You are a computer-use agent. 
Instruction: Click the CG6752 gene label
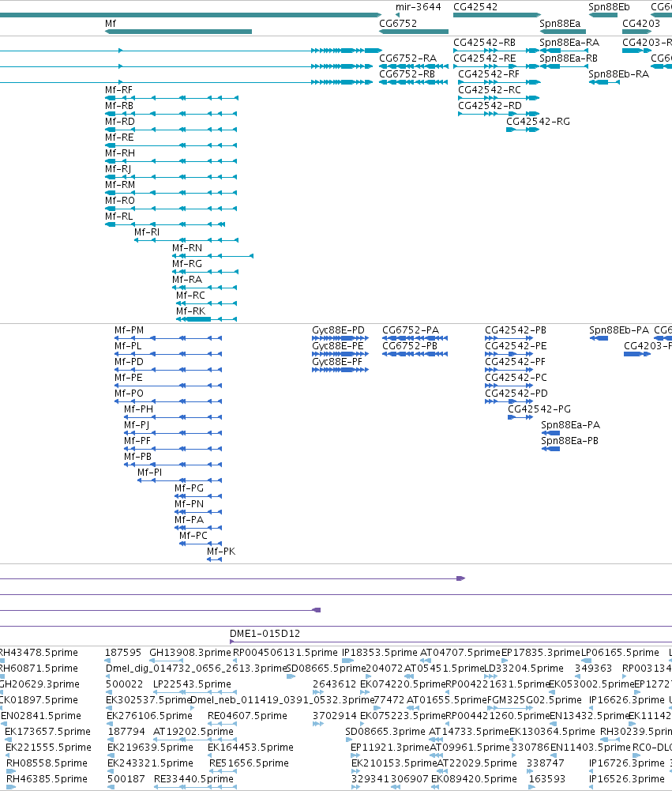pos(398,24)
